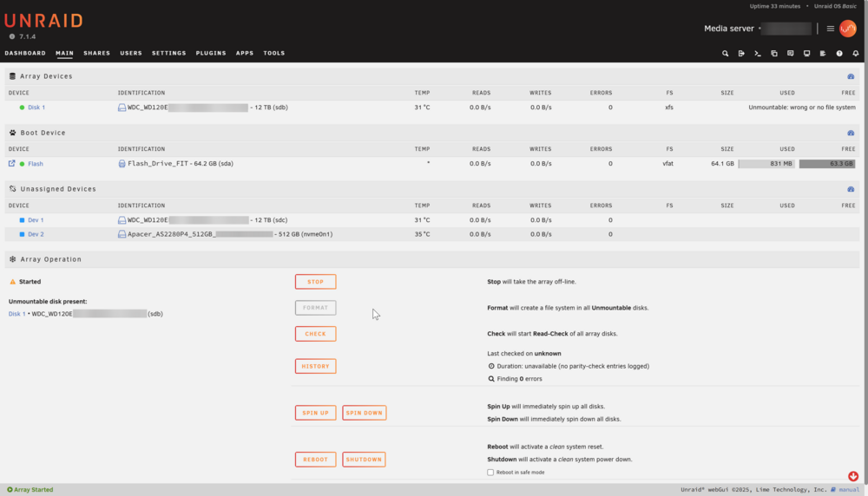868x496 pixels.
Task: Open the feedback speech-bubble icon
Action: click(x=791, y=54)
